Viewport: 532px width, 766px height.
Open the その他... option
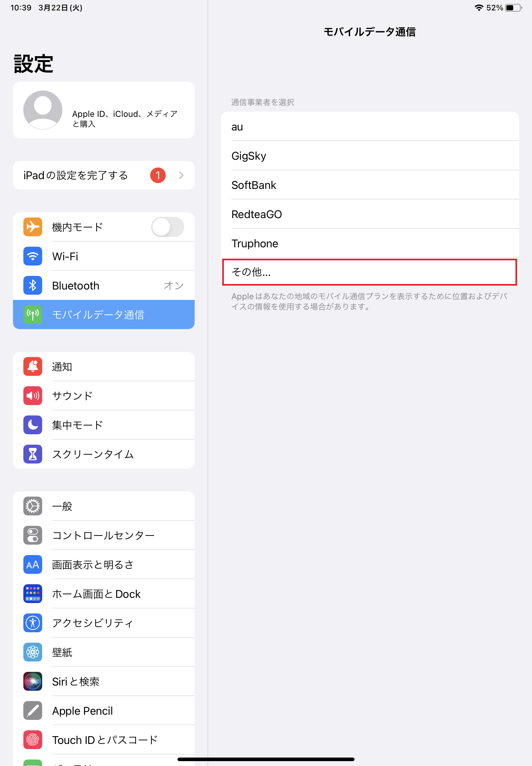point(370,272)
